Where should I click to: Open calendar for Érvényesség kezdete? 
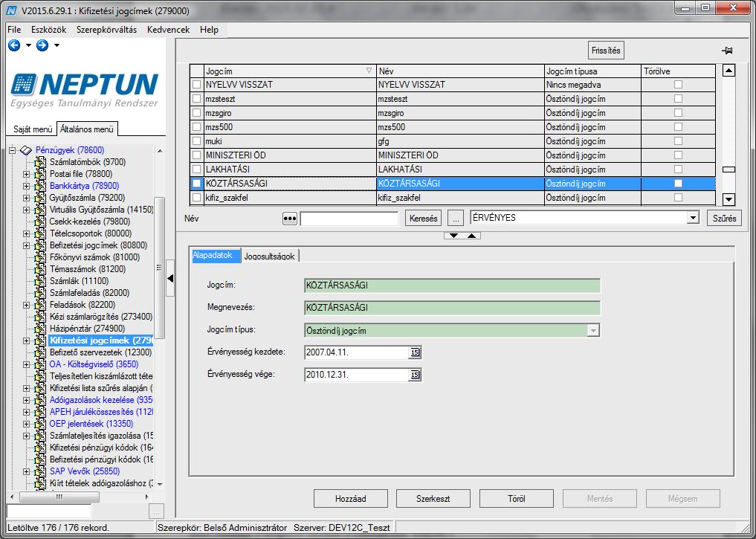click(x=415, y=352)
